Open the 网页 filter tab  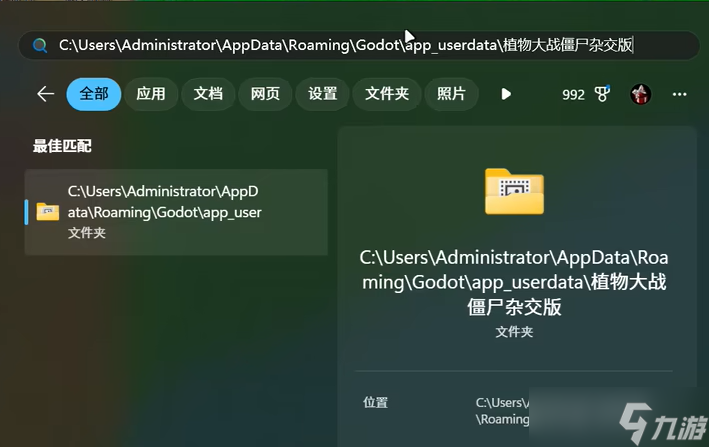point(265,94)
